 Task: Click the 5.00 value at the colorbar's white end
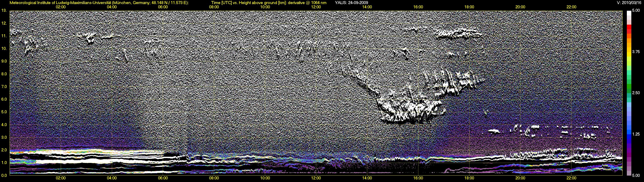[636, 10]
